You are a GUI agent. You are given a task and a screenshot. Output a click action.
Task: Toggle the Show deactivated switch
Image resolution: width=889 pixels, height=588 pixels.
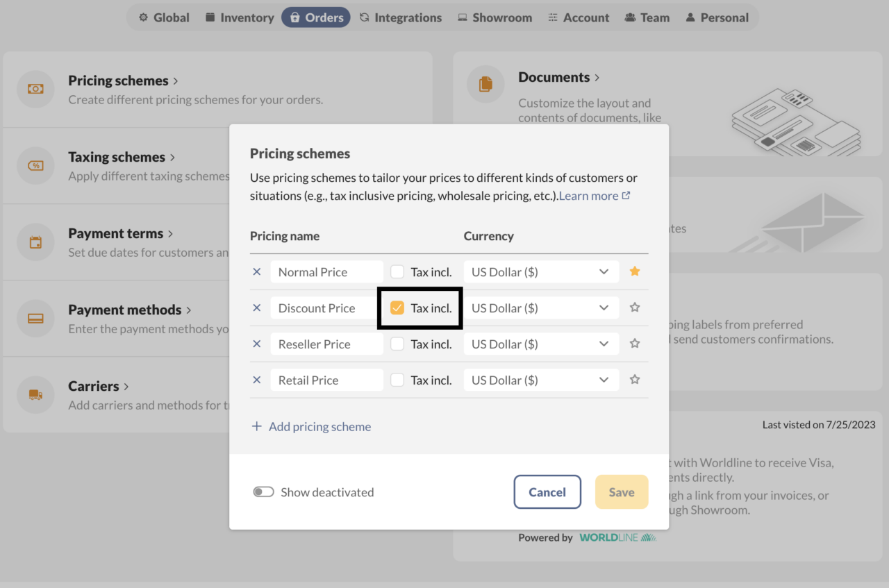(x=263, y=492)
